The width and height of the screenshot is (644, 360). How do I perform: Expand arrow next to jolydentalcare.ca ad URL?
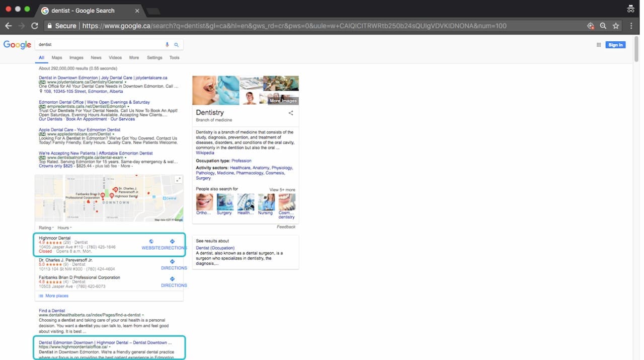click(125, 82)
